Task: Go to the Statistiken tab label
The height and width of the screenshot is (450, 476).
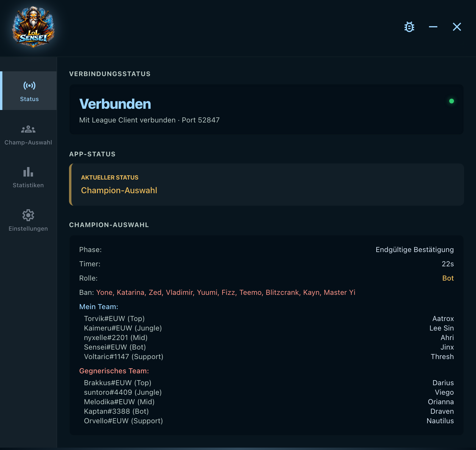Action: [x=28, y=185]
